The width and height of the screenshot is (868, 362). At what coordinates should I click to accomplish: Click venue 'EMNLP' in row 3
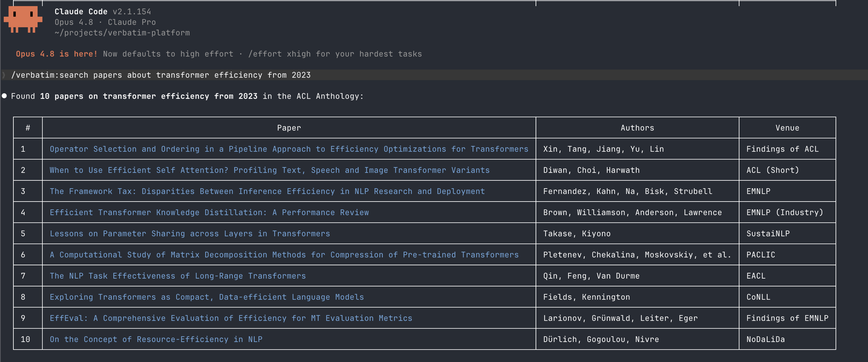758,192
